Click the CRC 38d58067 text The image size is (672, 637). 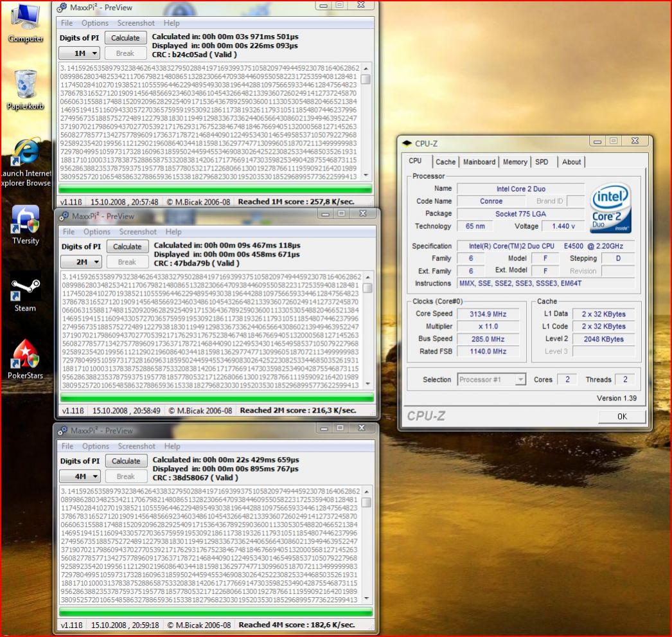pyautogui.click(x=195, y=478)
